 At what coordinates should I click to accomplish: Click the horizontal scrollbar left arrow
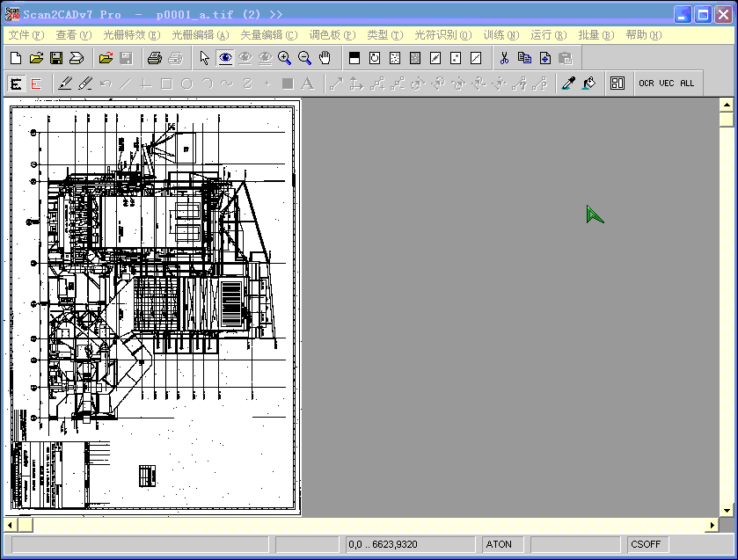pos(11,525)
